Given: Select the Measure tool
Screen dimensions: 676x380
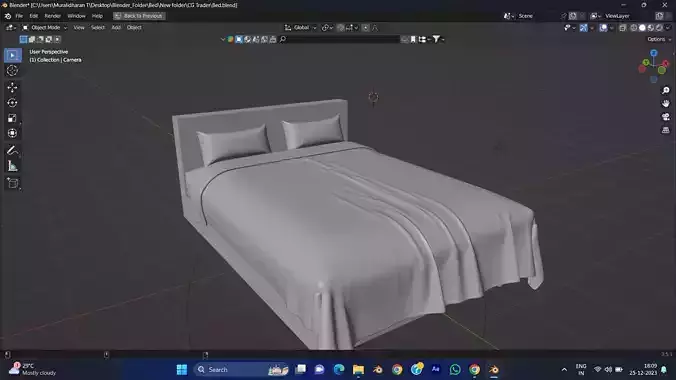Looking at the screenshot, I should (x=13, y=166).
